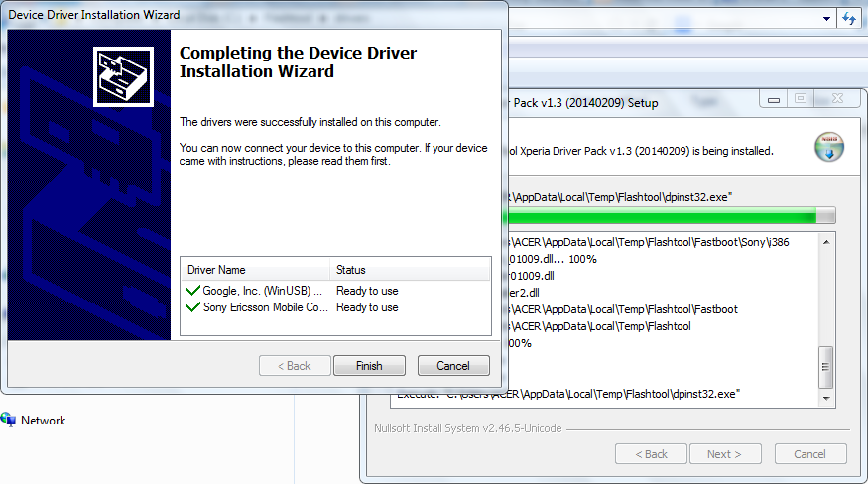Click Finish in Device Driver Installation Wizard
The image size is (868, 484).
369,366
